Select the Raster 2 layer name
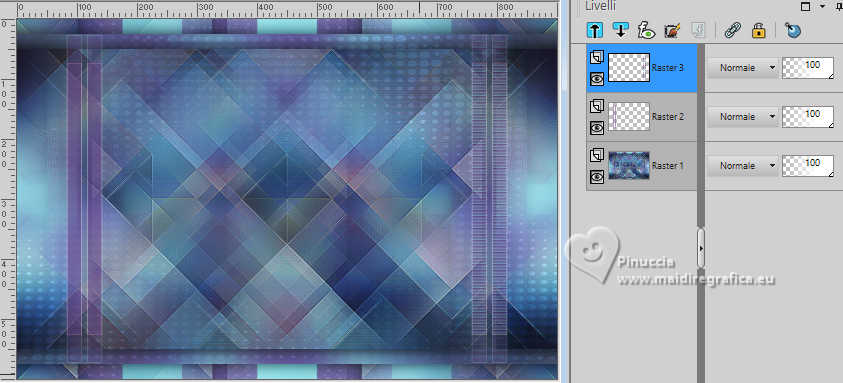This screenshot has width=843, height=383. pos(667,117)
